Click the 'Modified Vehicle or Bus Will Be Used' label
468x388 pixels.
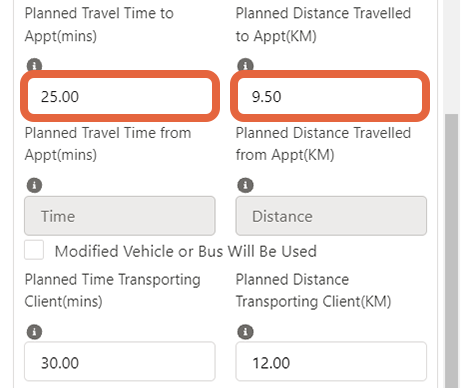186,251
